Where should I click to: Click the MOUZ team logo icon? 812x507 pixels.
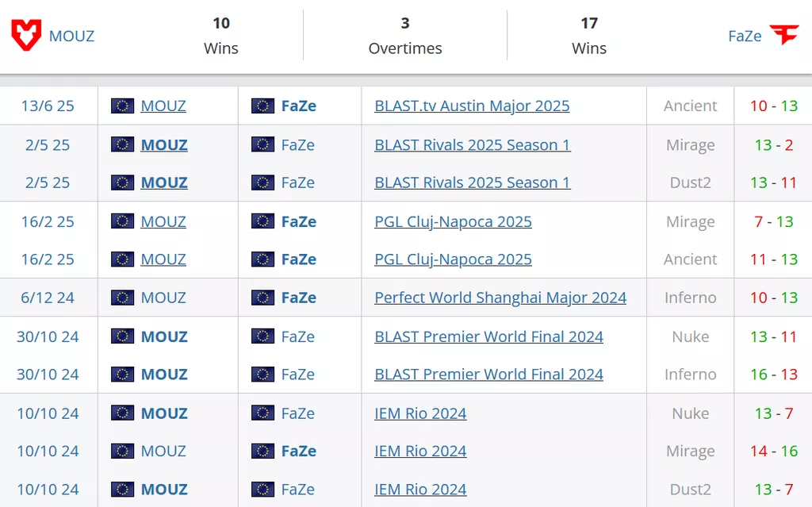[26, 36]
